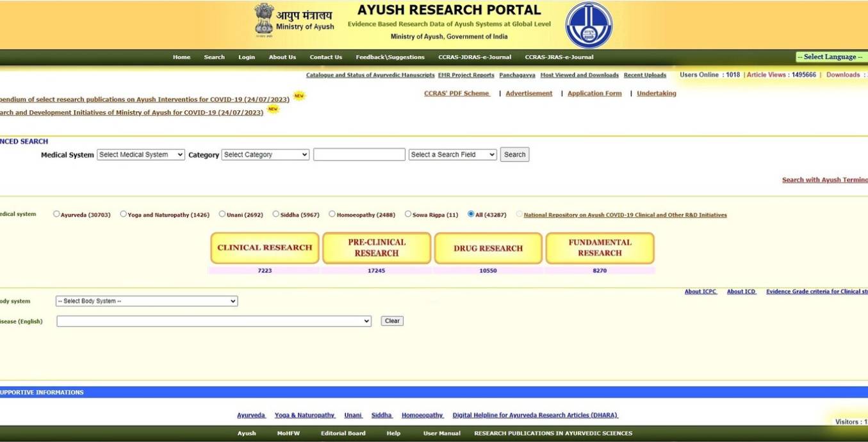Select the All (43287) radio button
This screenshot has width=868, height=442.
[471, 214]
